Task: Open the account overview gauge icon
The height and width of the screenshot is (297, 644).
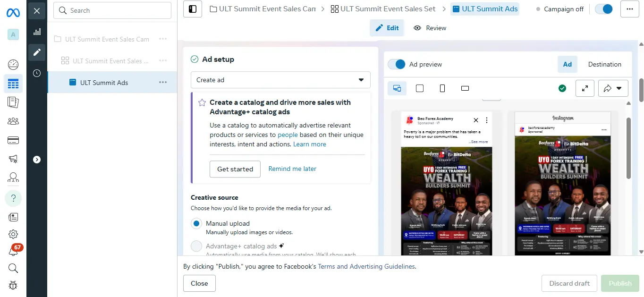Action: coord(13,65)
